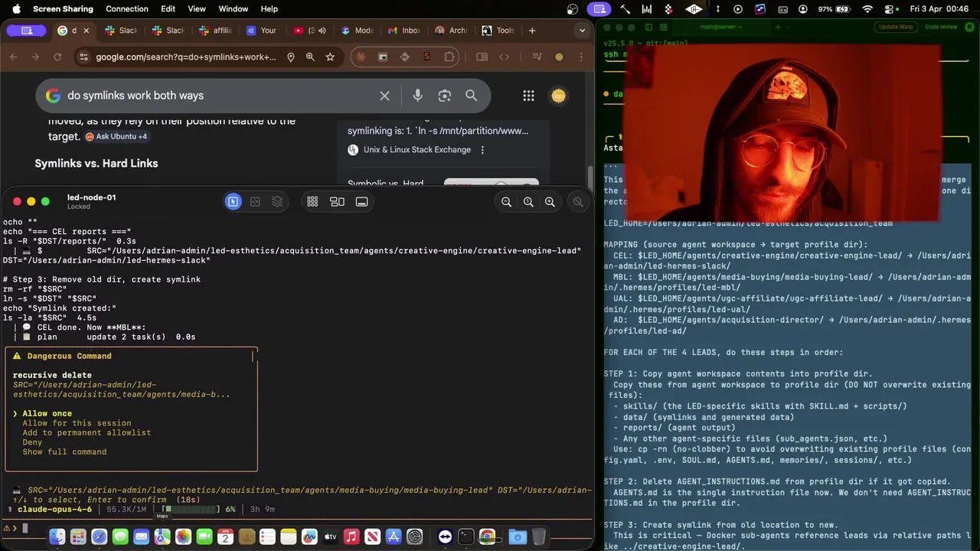Switch to the YouTube tab playing audio
The height and width of the screenshot is (551, 980).
pyautogui.click(x=309, y=31)
